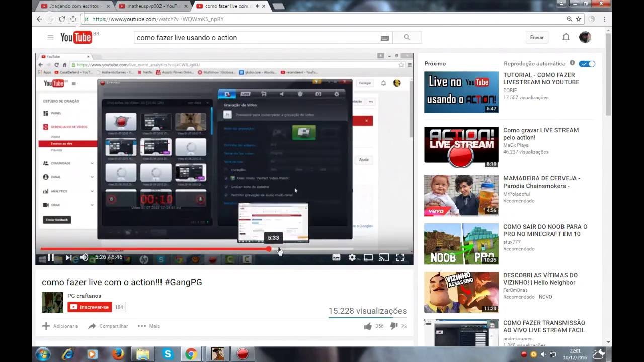The width and height of the screenshot is (644, 362).
Task: Show autoplay info icon tooltip
Action: click(572, 63)
